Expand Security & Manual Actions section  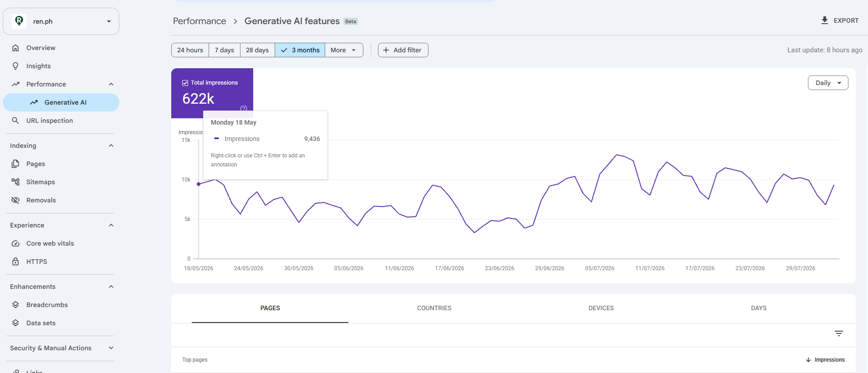(111, 348)
